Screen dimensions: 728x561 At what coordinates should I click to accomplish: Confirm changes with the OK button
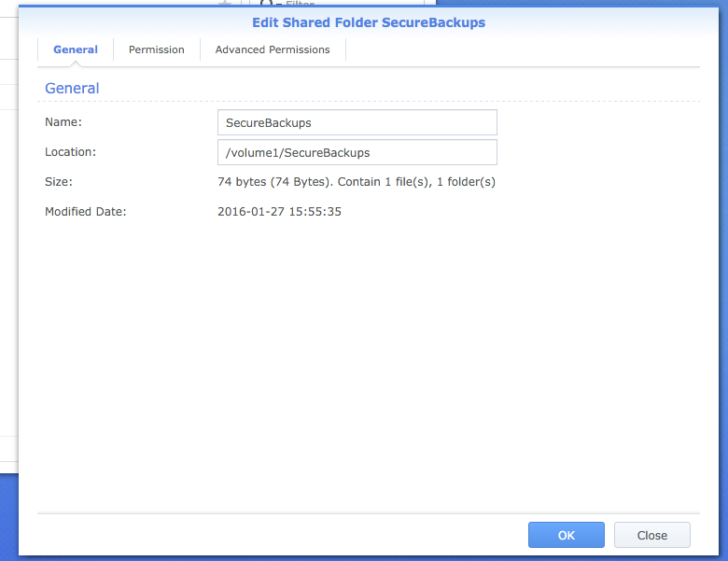tap(567, 535)
